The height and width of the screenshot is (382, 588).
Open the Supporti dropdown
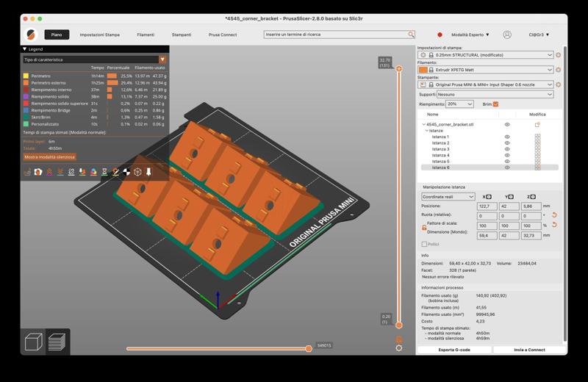pos(495,94)
